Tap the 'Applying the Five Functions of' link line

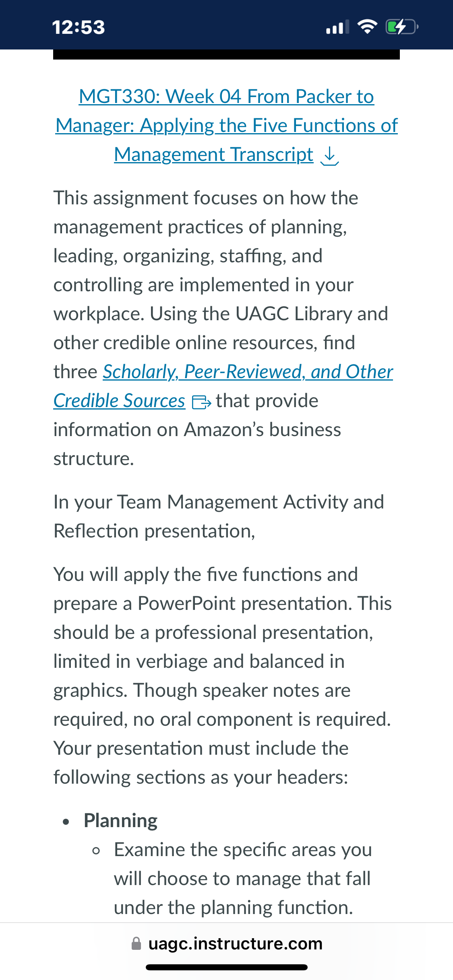pyautogui.click(x=227, y=126)
